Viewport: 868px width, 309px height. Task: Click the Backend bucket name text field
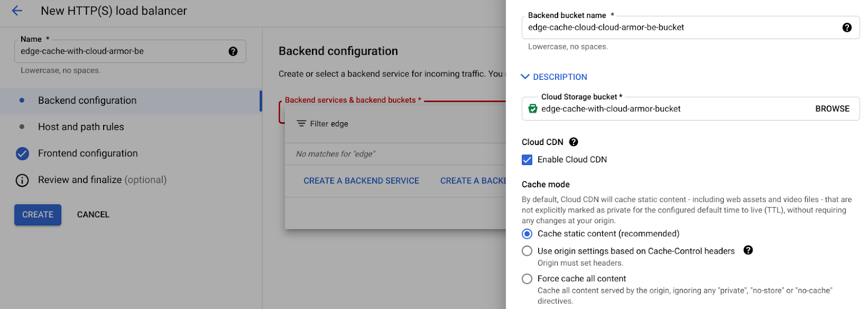[678, 28]
